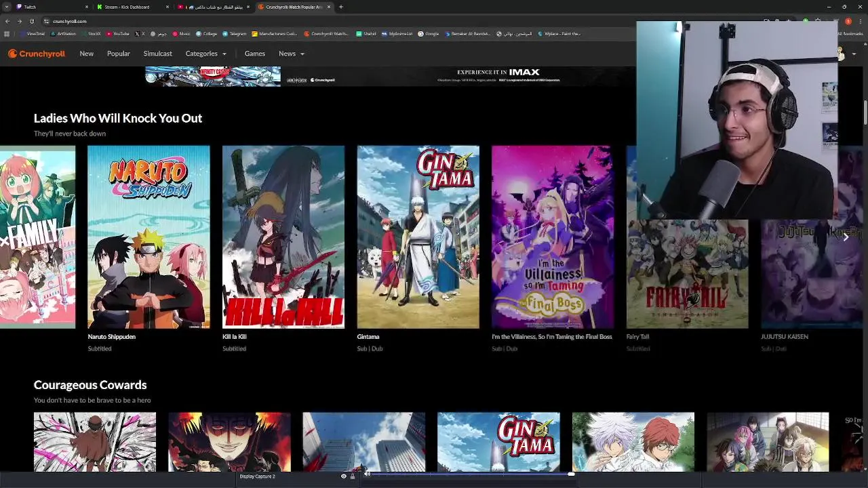
Task: Open the Crunchyroll home logo
Action: point(37,54)
